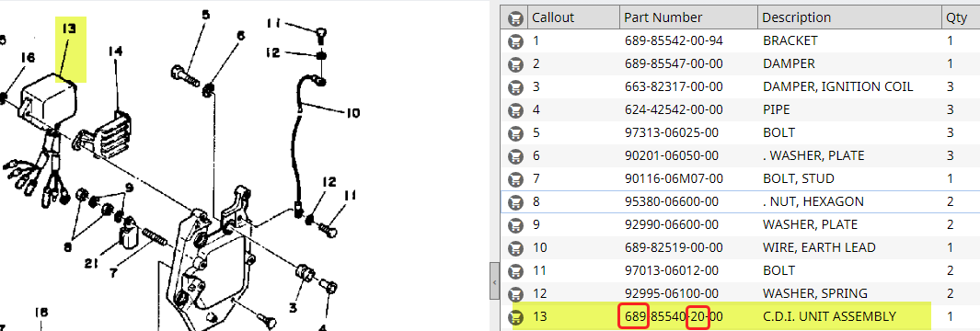Select callout 13 on the diagram
The height and width of the screenshot is (331, 980).
click(69, 29)
